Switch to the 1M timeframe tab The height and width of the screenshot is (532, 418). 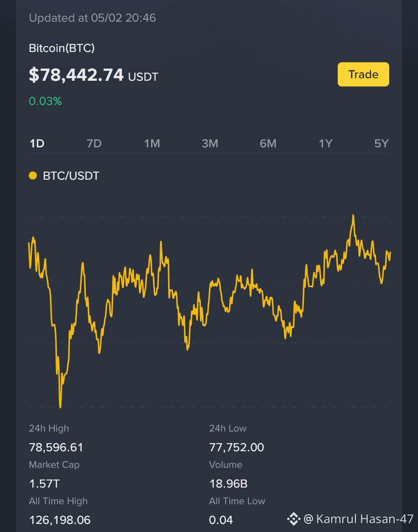pyautogui.click(x=152, y=143)
